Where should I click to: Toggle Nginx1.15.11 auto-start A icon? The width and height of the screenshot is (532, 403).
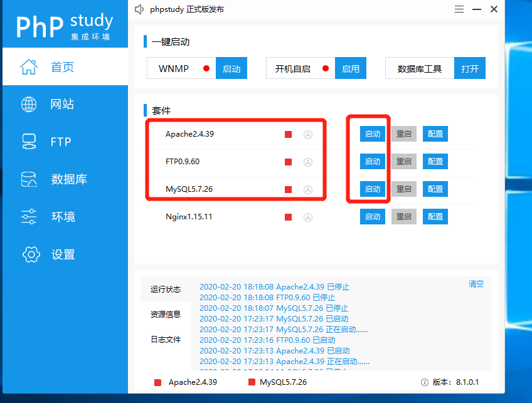[308, 217]
